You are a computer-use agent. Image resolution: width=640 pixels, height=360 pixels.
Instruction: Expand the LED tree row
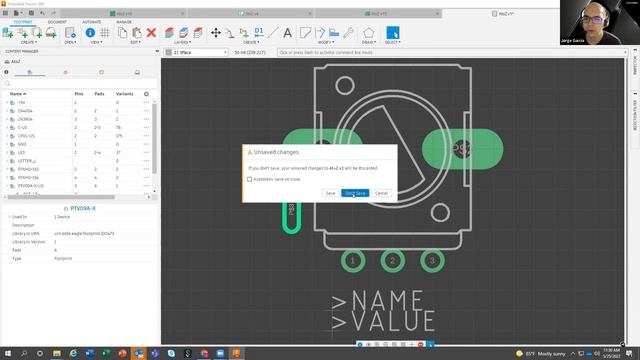[x=7, y=153]
